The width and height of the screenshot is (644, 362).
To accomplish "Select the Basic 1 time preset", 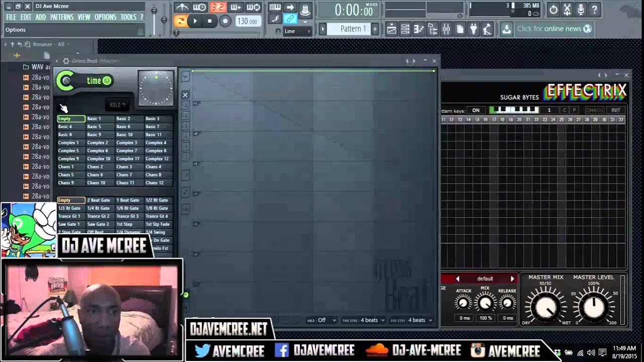I will pyautogui.click(x=100, y=119).
